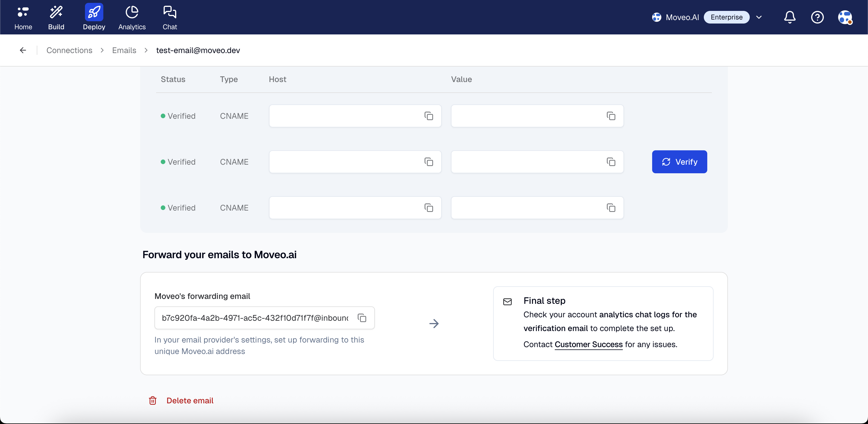868x424 pixels.
Task: Open the Connections breadcrumb
Action: pos(69,50)
